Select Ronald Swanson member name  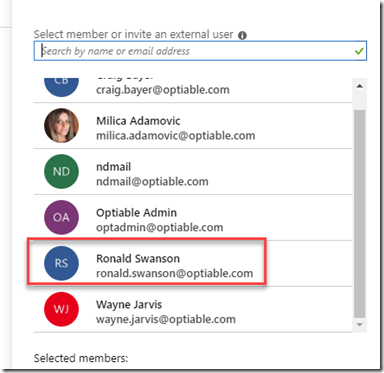[138, 259]
